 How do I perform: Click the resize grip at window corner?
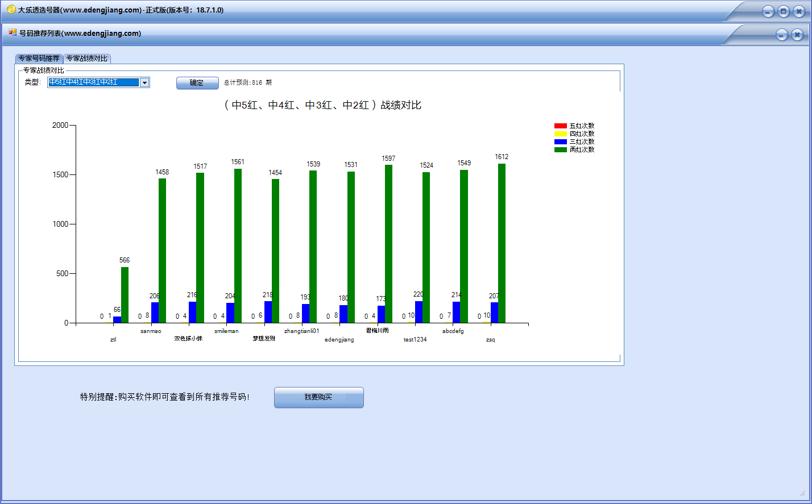(x=802, y=493)
